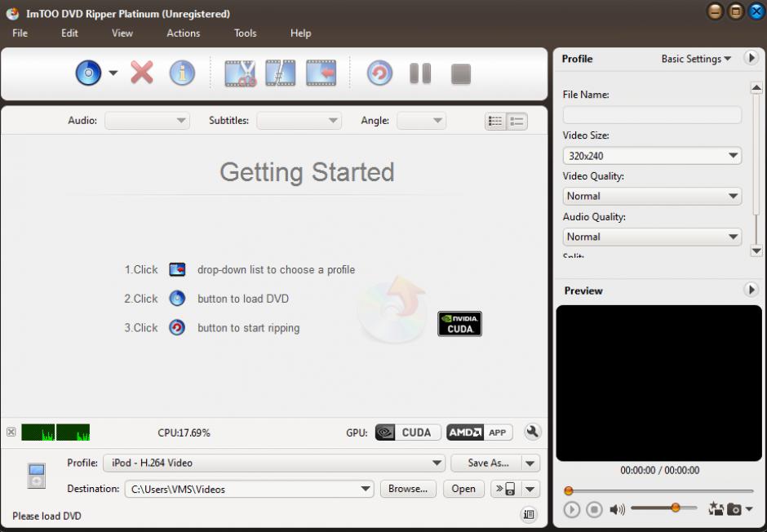Open the Tools menu
Viewport: 767px width, 532px height.
tap(245, 33)
